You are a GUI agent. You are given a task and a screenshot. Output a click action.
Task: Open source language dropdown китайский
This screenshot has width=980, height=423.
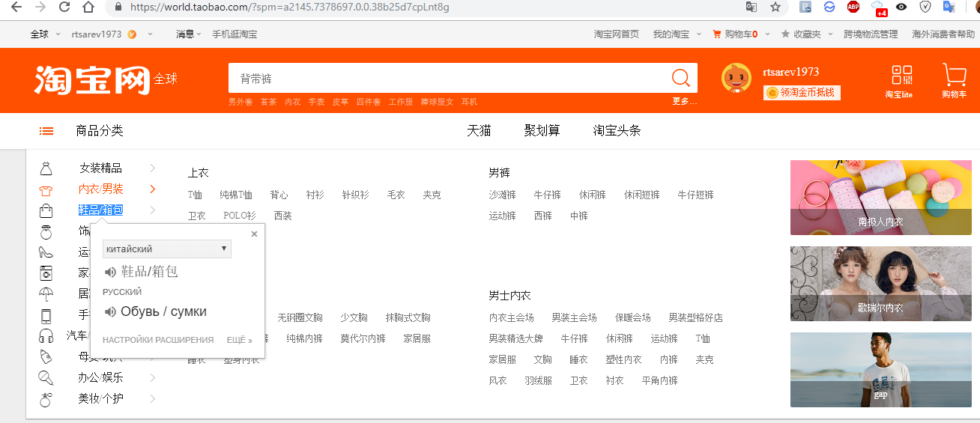pyautogui.click(x=166, y=249)
